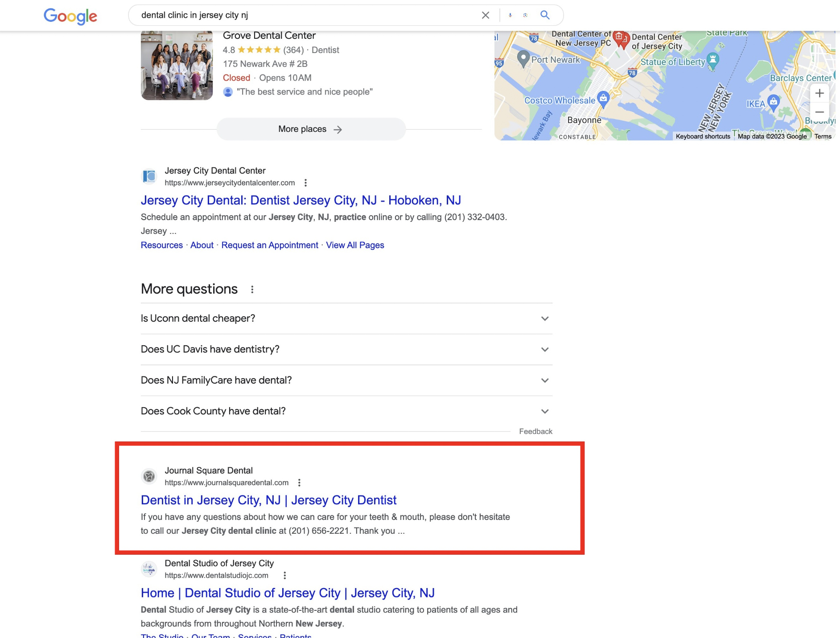Click the More places button
Viewport: 840px width, 638px height.
[x=311, y=129]
